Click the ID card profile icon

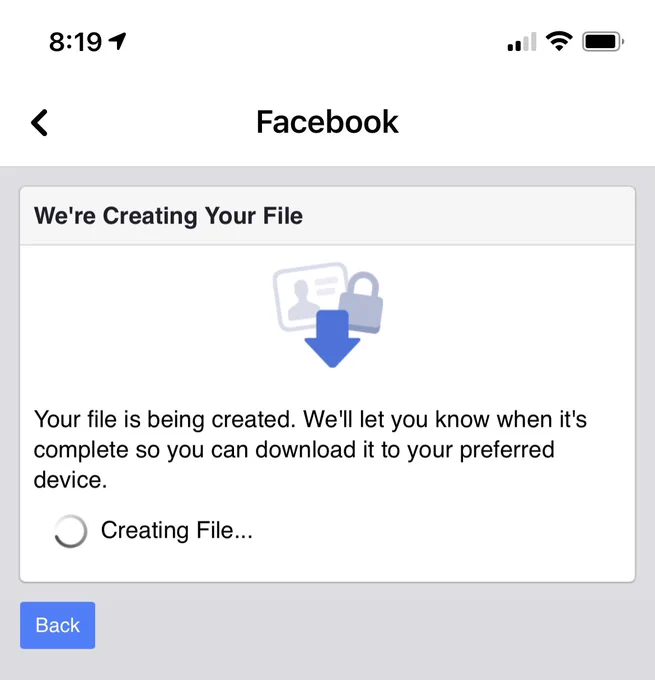coord(310,296)
